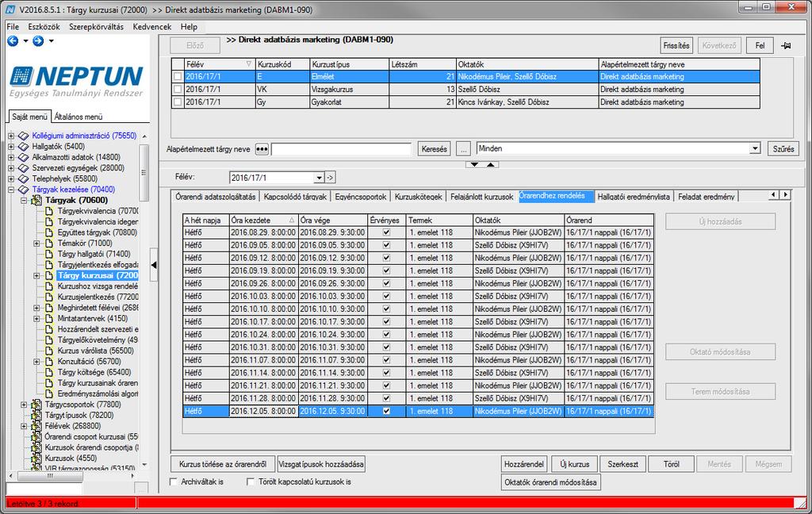Click the Konzultáció (56700) page icon
The height and width of the screenshot is (514, 812).
[x=49, y=361]
